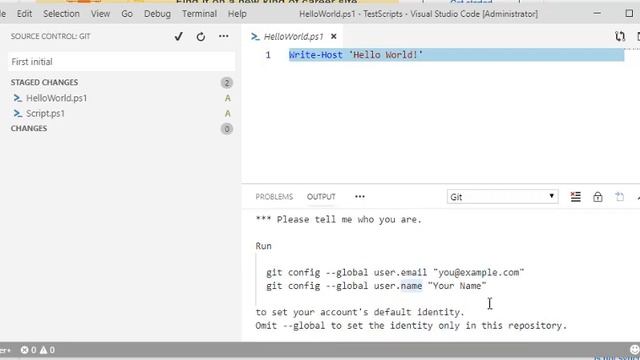Screen dimensions: 640x360
Task: Select the Git output channel dropdown
Action: point(502,197)
